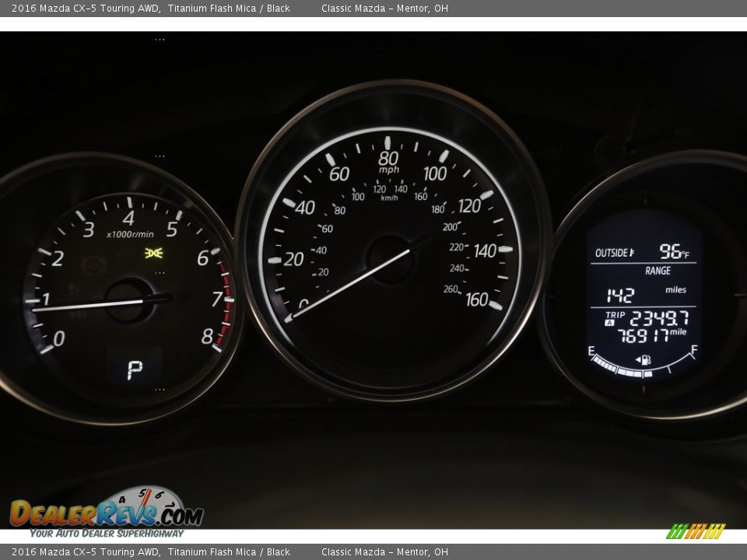Click the colored striped logo at bottom right

695,531
